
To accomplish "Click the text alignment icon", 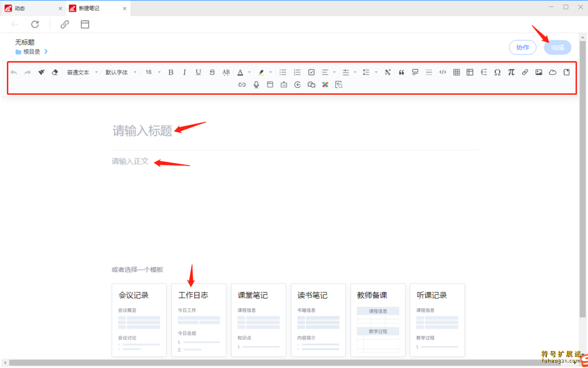I will (325, 72).
